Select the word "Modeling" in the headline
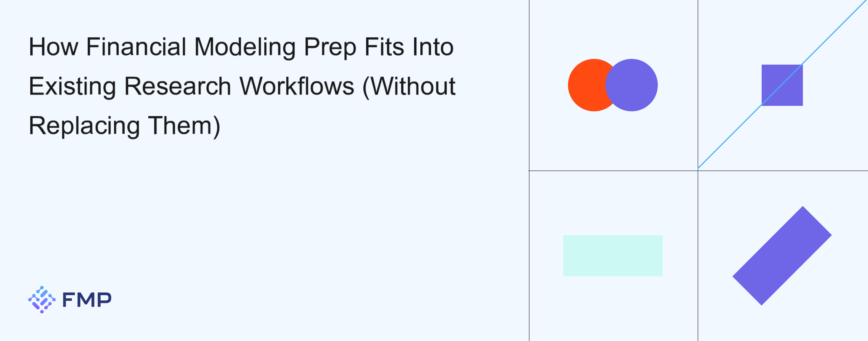 point(245,47)
